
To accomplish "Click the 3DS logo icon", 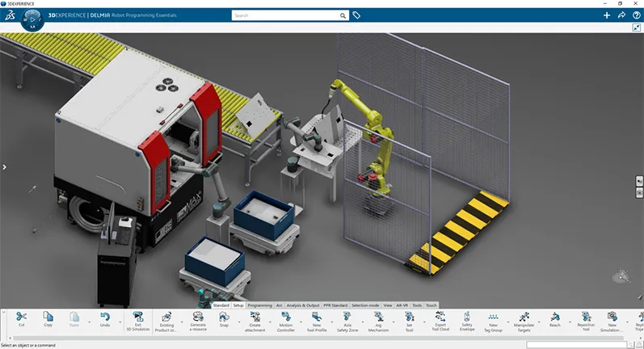I will pos(10,15).
